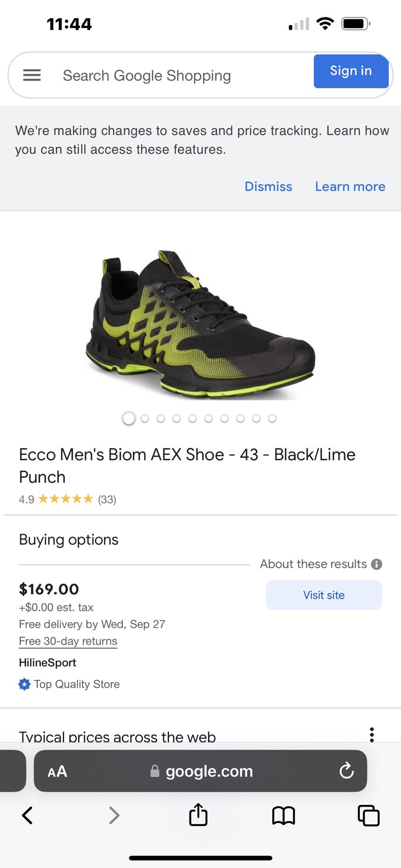
Task: Go back with Safari's back arrow
Action: pyautogui.click(x=27, y=816)
